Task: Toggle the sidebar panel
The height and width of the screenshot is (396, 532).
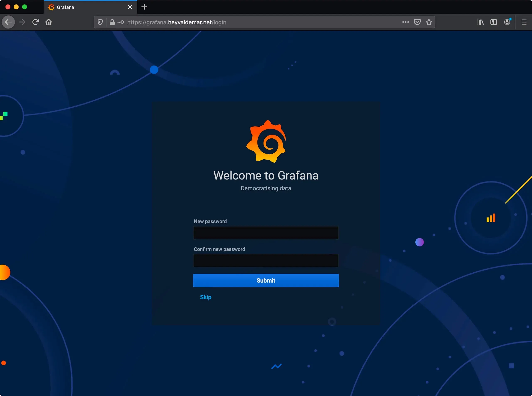Action: coord(494,22)
